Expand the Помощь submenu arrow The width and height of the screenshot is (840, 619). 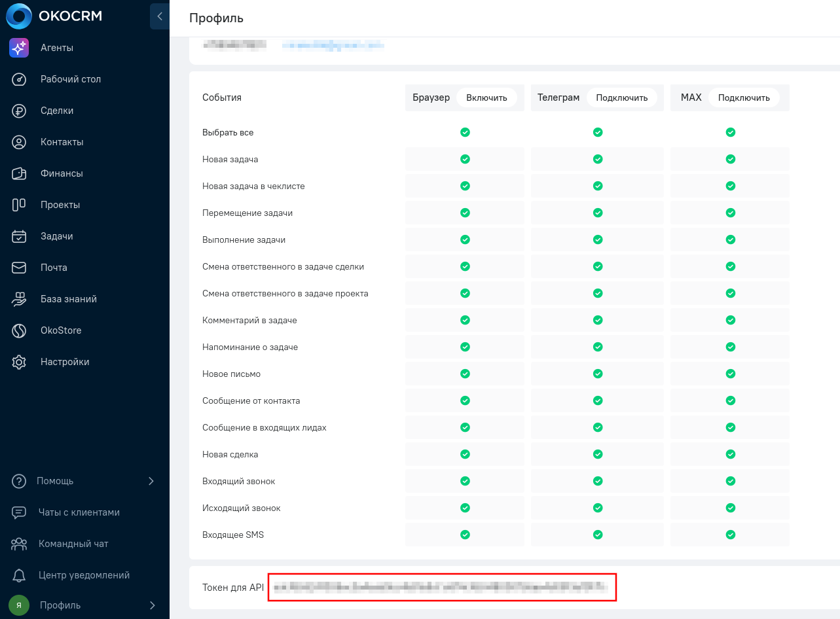pos(151,481)
